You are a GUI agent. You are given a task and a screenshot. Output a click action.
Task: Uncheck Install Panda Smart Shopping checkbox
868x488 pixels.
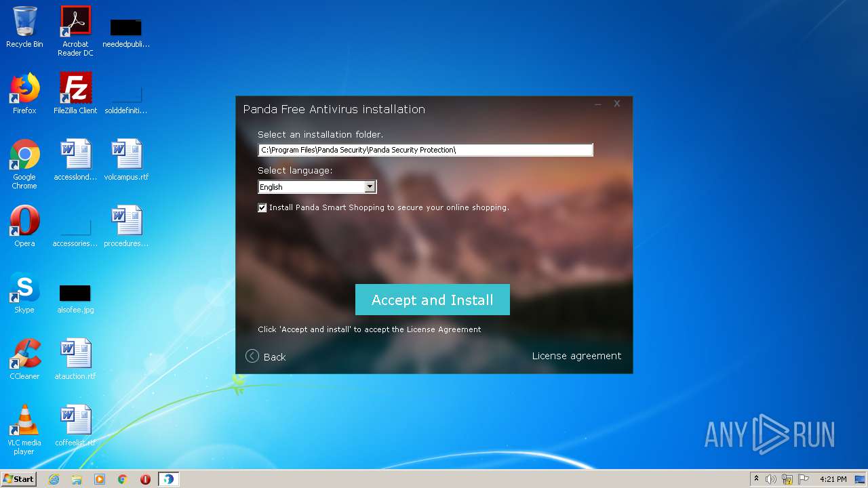pos(262,208)
